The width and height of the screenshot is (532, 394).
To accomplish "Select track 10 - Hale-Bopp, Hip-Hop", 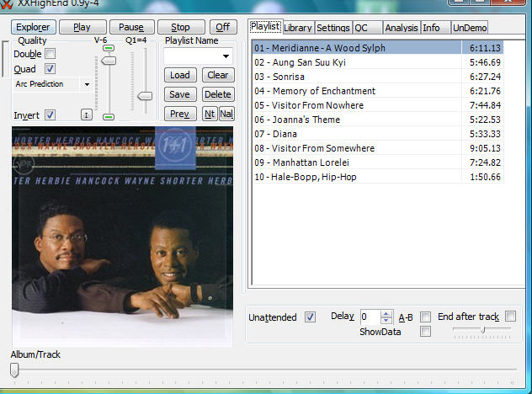I will click(x=378, y=177).
